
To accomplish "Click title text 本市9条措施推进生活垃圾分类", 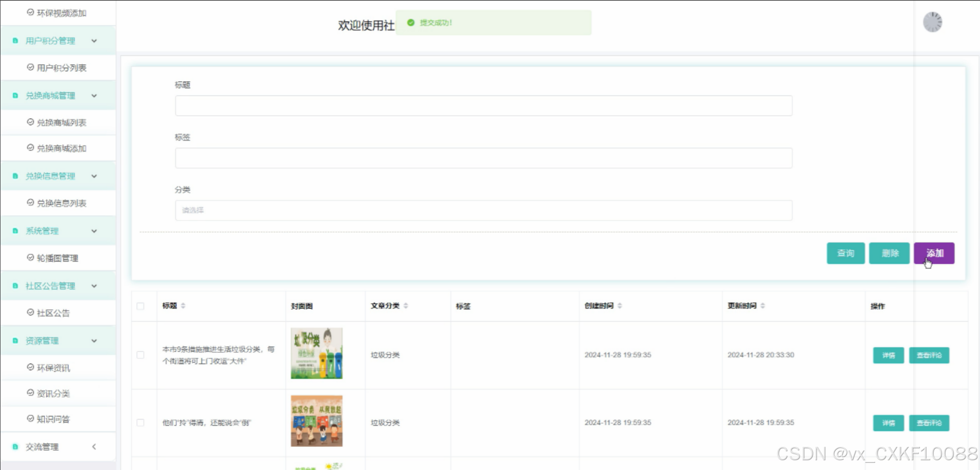I will (x=219, y=355).
